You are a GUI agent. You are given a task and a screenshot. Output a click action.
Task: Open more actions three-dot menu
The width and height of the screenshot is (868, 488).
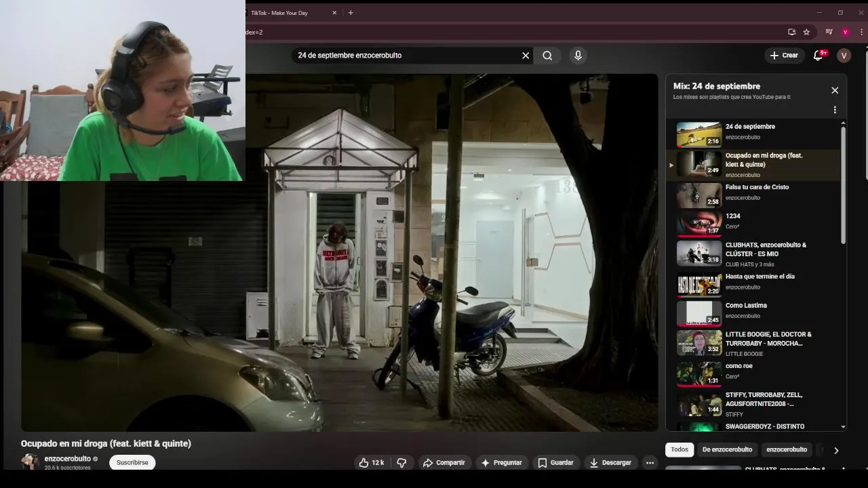tap(650, 463)
